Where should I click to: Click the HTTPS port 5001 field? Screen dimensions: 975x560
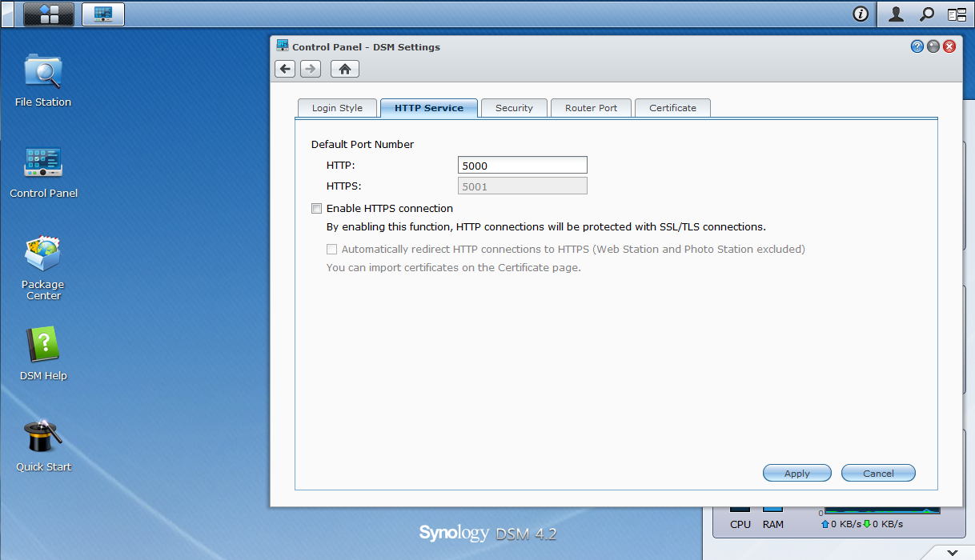523,186
